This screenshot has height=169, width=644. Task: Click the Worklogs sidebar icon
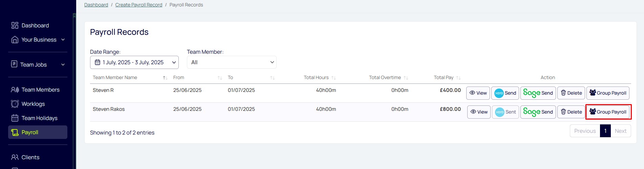15,104
